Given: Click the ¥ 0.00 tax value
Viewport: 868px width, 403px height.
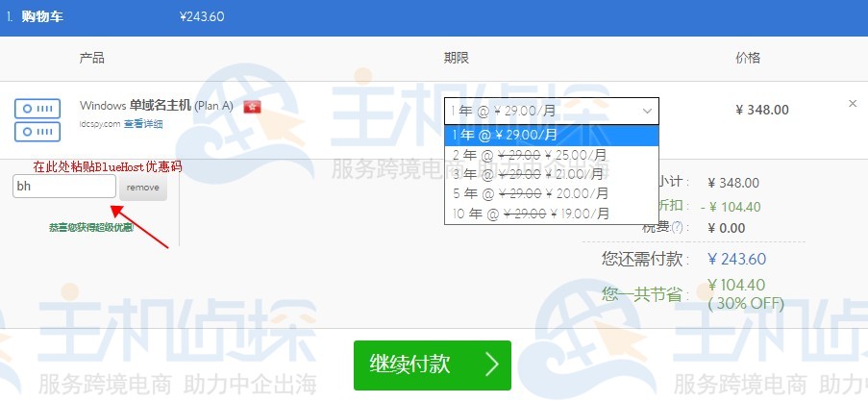Looking at the screenshot, I should [727, 228].
